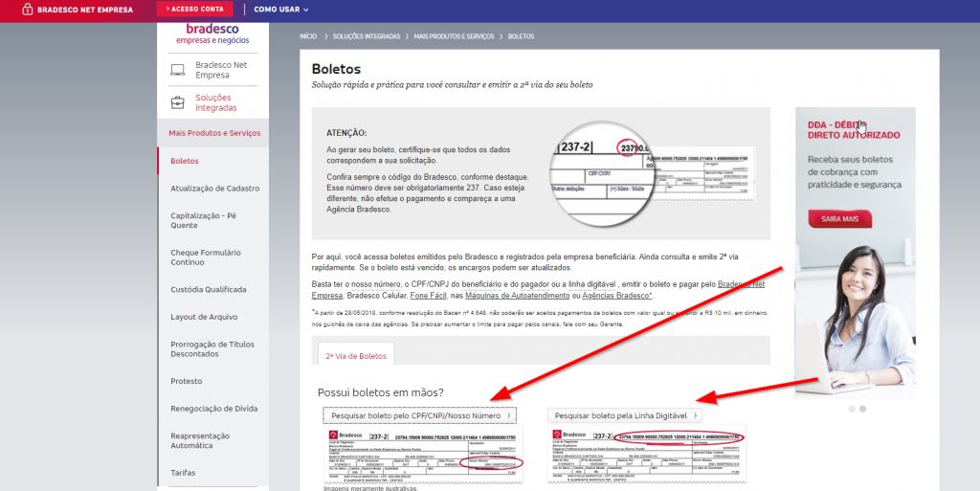Open Bradesco Net Empresa header link
Image resolution: width=980 pixels, height=491 pixels.
[85, 10]
